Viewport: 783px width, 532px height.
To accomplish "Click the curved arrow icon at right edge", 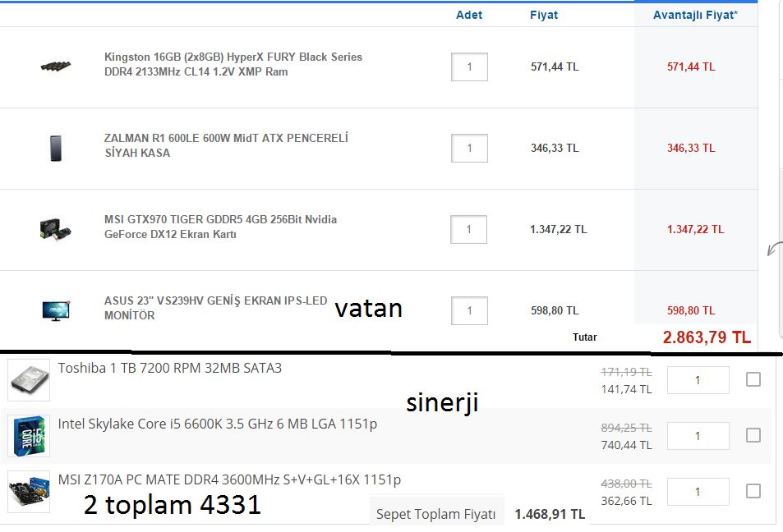I will click(773, 249).
